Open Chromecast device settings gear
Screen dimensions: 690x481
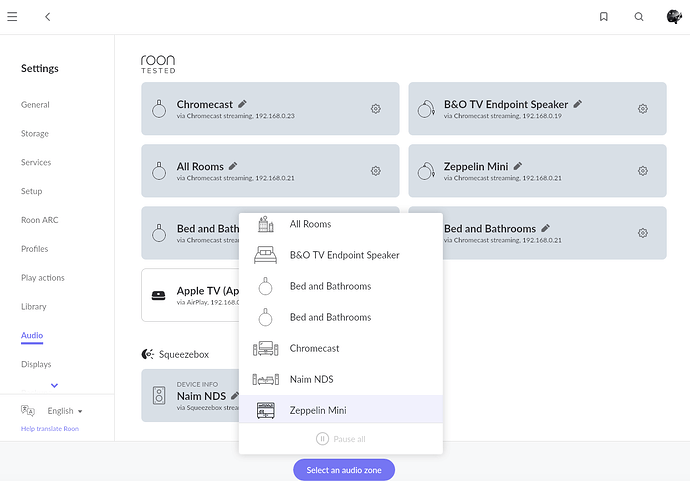(x=375, y=109)
